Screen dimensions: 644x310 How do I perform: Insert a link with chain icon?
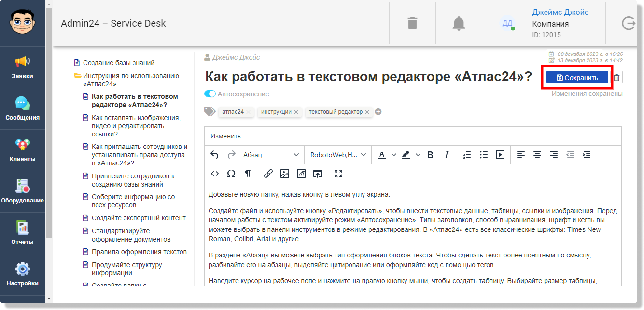pos(268,174)
